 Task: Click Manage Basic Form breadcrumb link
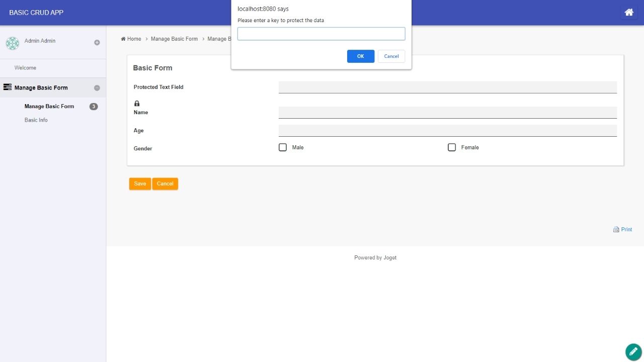[x=174, y=39]
